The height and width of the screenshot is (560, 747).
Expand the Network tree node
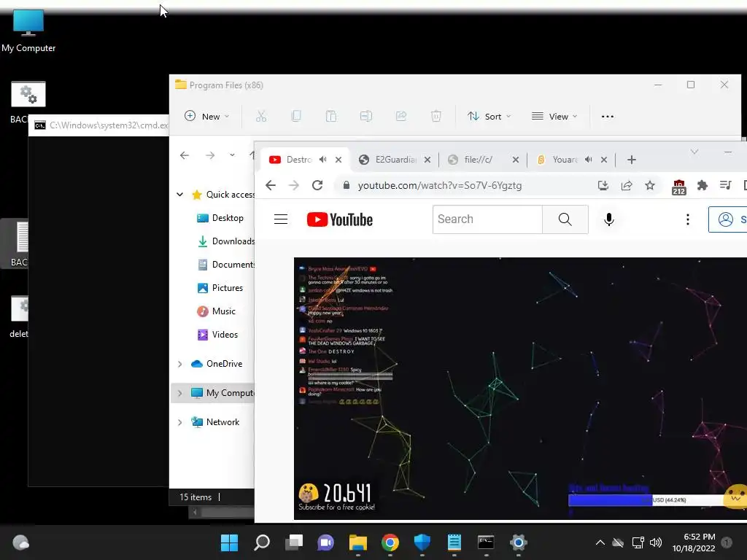click(x=179, y=422)
